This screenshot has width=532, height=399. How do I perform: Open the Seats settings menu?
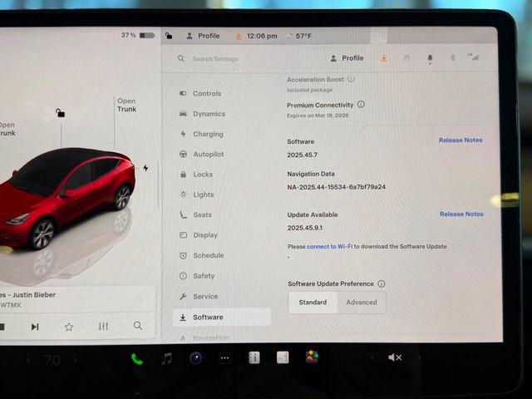tap(202, 214)
